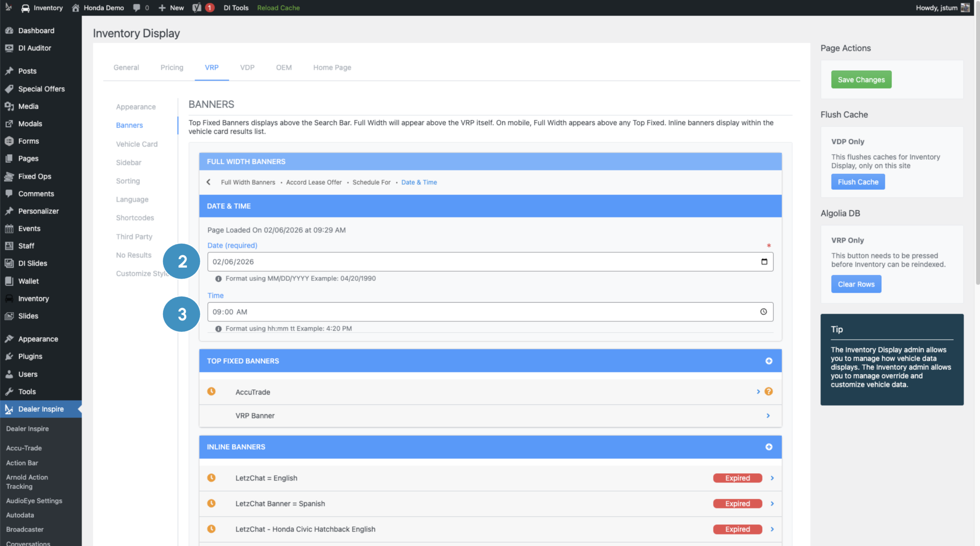Click the Save Changes button
Viewport: 980px width, 546px height.
[861, 80]
